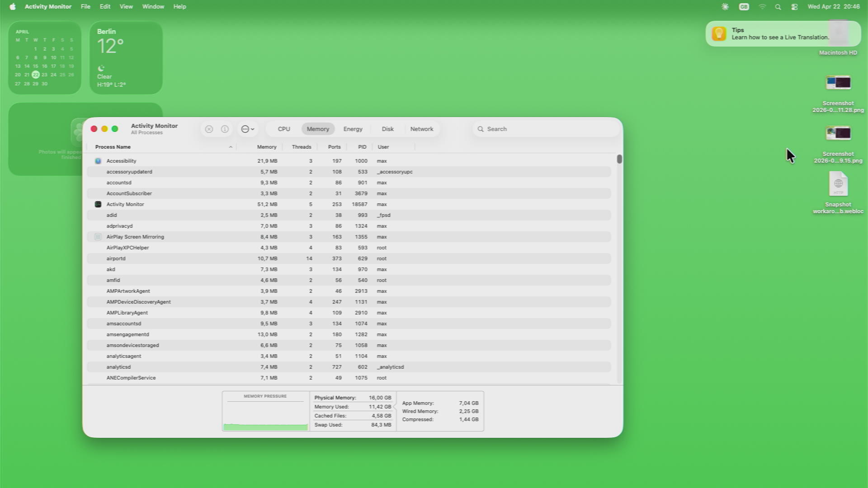Click the Activity Monitor app icon beside its process name
This screenshot has height=488, width=868.
98,204
